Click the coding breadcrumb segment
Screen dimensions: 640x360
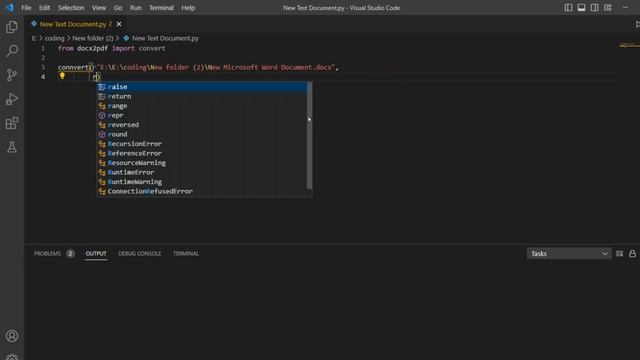coord(54,38)
